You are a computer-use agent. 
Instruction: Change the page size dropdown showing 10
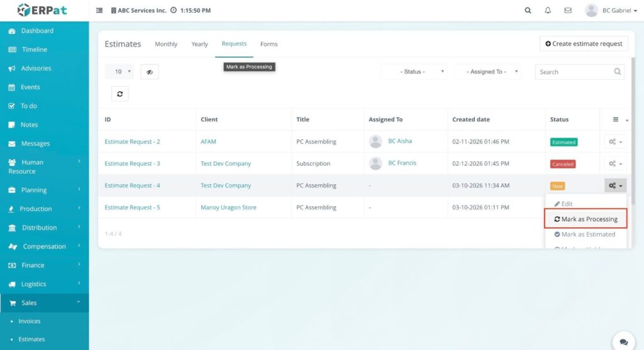click(x=119, y=72)
